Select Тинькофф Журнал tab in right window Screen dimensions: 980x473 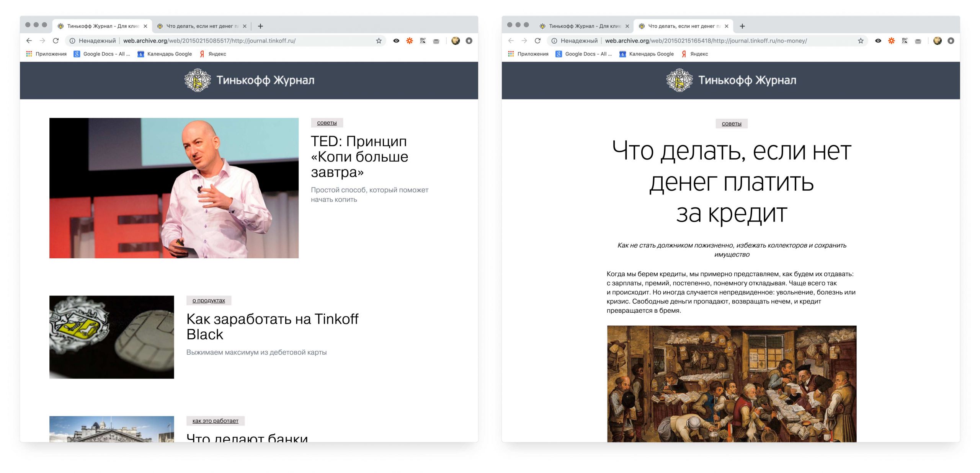click(584, 26)
